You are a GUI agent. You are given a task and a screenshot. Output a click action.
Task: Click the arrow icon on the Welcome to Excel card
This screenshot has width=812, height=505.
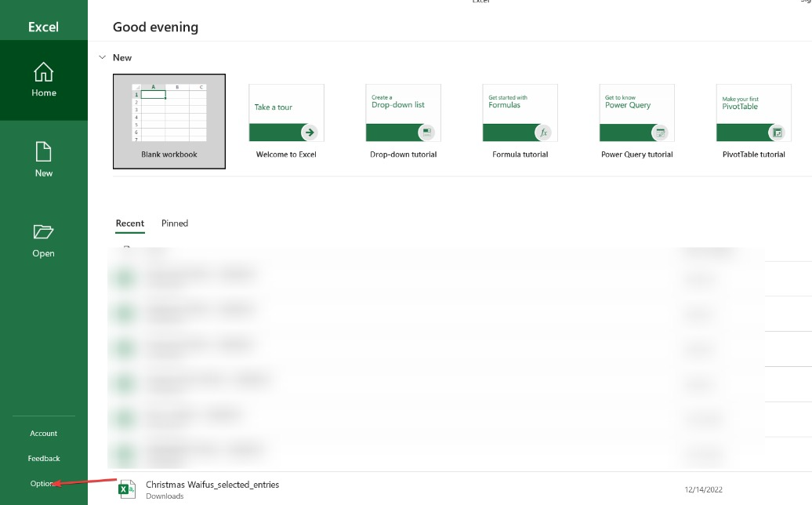point(308,132)
